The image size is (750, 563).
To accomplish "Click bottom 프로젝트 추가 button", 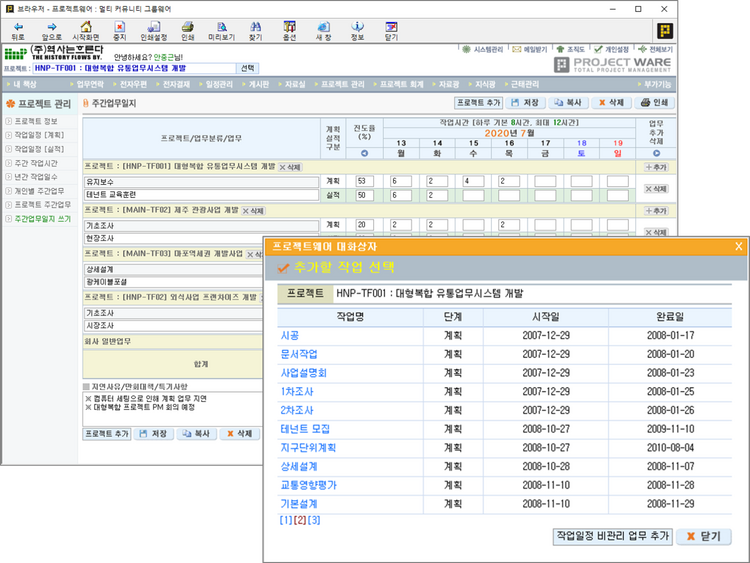I will (107, 434).
